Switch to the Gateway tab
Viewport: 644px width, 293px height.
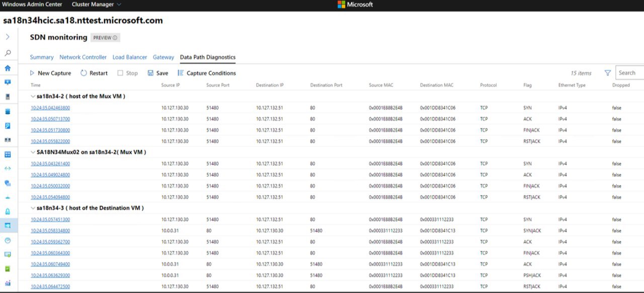[x=164, y=57]
